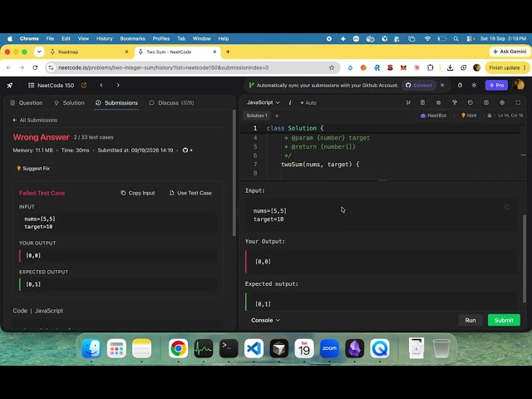This screenshot has width=532, height=399.
Task: Toggle the panel layout icon in editor toolbar
Action: click(486, 102)
